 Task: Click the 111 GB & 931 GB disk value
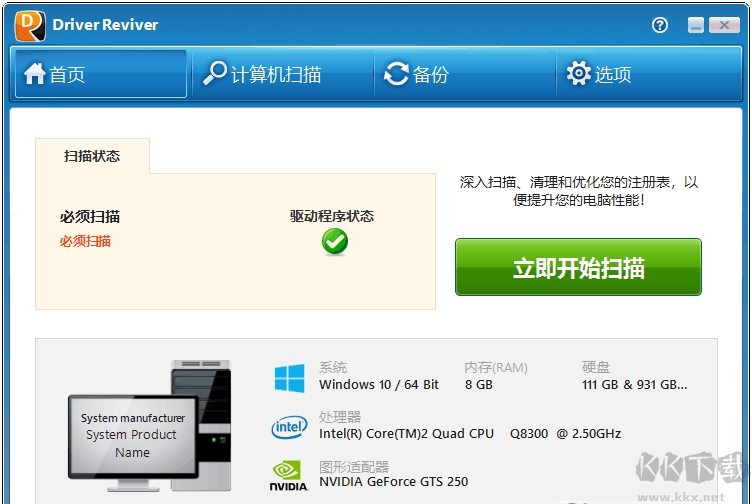(634, 385)
